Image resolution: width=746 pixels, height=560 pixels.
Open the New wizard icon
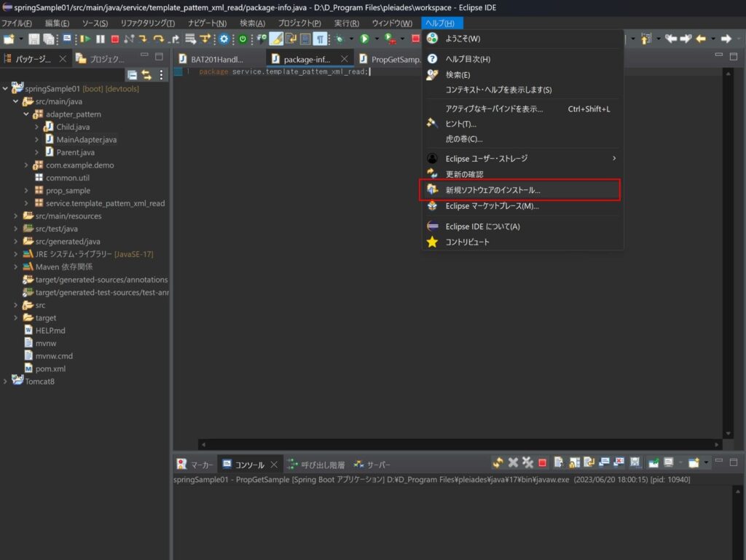click(8, 39)
